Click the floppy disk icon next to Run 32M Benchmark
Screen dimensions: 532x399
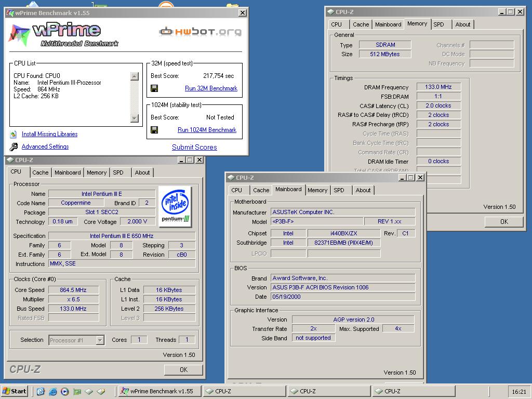click(x=154, y=88)
